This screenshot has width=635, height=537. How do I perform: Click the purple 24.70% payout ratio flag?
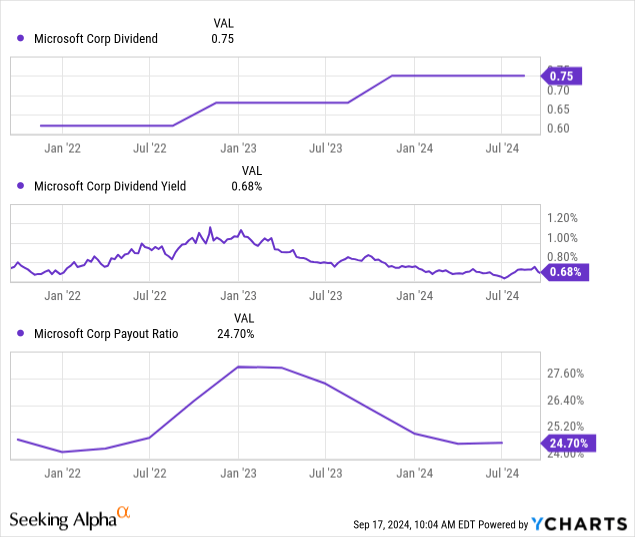(x=570, y=443)
